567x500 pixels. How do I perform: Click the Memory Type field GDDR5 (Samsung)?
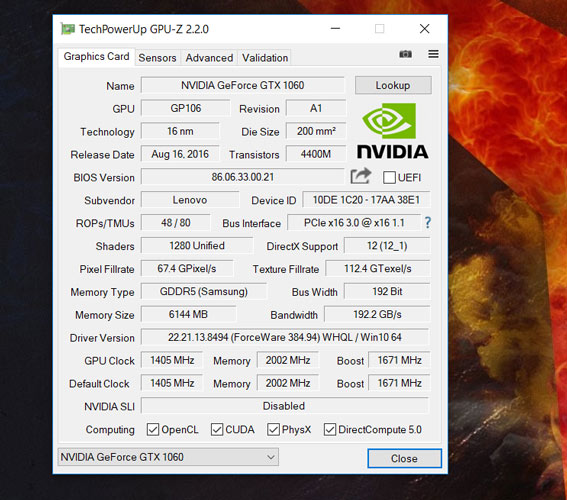point(204,291)
